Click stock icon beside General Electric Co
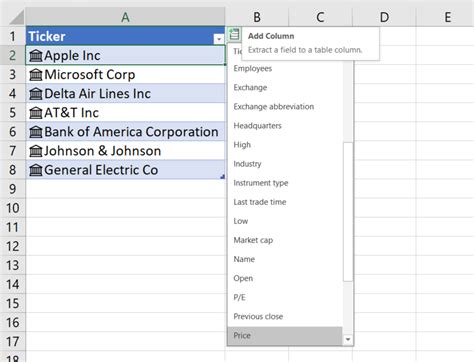Screen dimensions: 474x362 [36, 170]
